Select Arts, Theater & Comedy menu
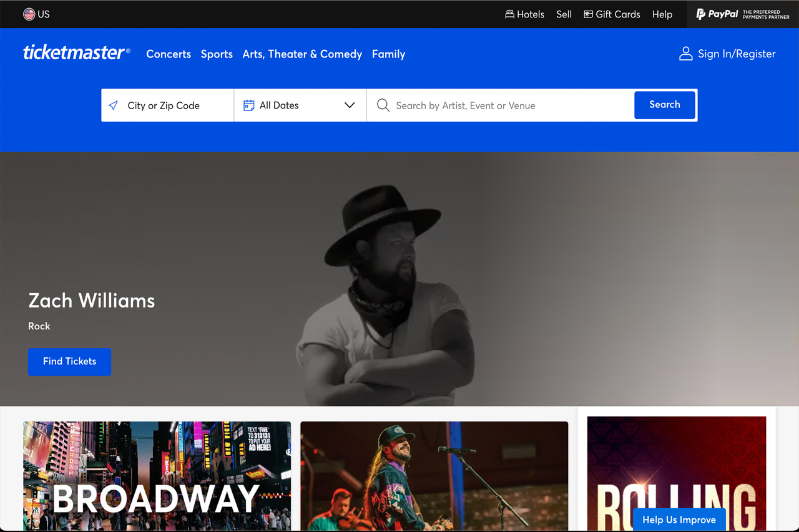Screen dimensions: 799x532 coord(302,54)
